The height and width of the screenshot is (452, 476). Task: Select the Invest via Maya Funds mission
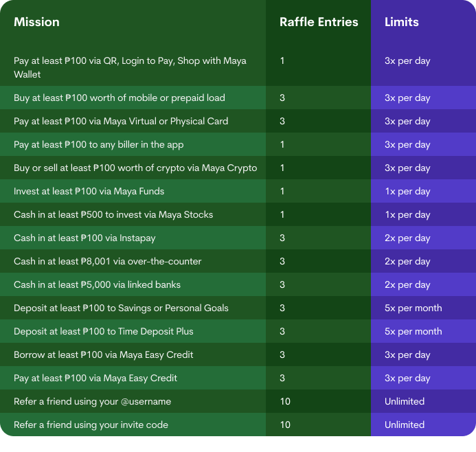pos(89,192)
